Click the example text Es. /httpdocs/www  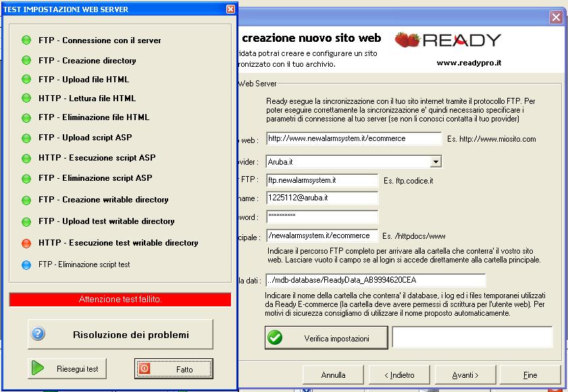414,236
